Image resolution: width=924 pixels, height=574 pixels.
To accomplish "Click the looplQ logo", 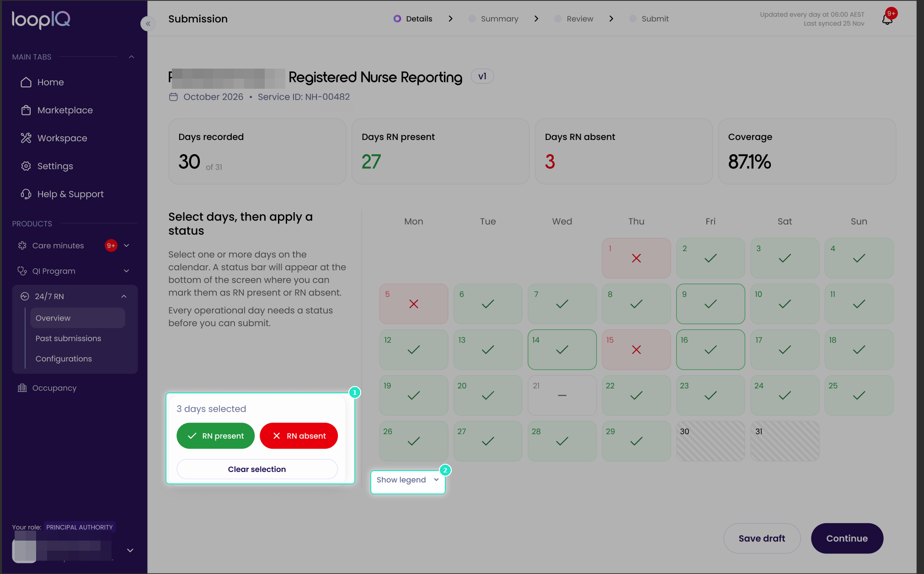I will (x=41, y=19).
